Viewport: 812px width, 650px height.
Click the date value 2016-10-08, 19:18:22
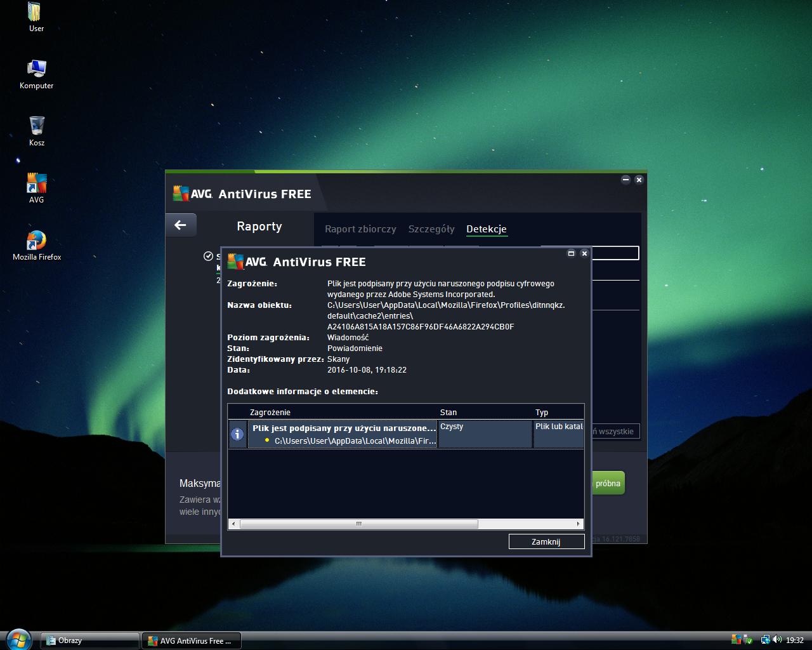point(367,369)
